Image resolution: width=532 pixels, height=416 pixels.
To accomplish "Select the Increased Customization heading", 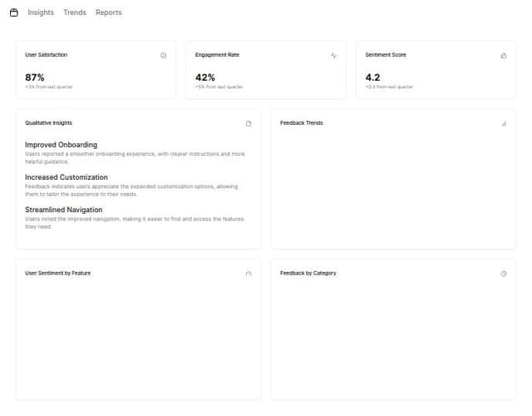I will 66,177.
